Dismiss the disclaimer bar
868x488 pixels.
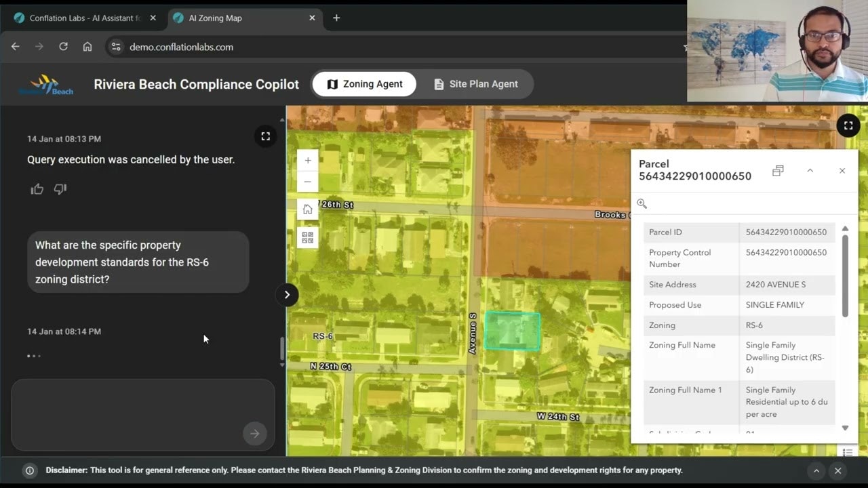pos(838,470)
